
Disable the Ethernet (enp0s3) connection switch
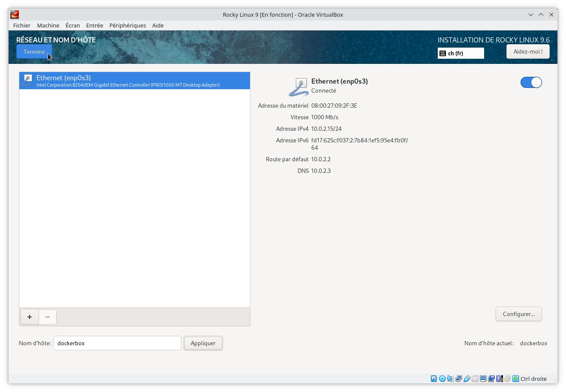[x=531, y=82]
